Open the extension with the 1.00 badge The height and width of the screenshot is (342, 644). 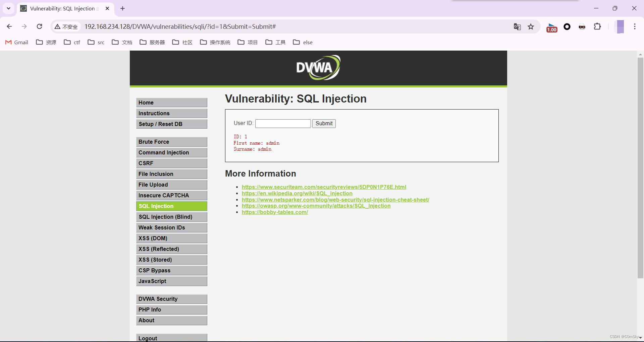tap(552, 27)
